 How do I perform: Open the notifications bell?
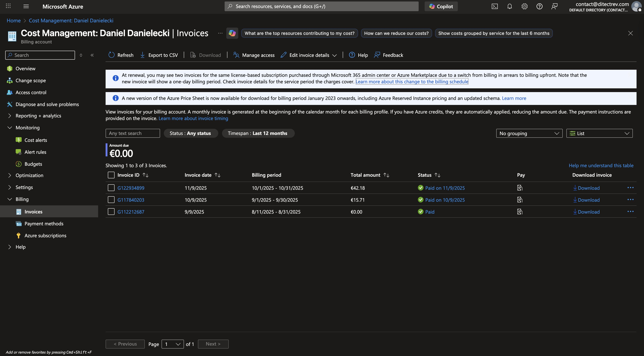(509, 7)
